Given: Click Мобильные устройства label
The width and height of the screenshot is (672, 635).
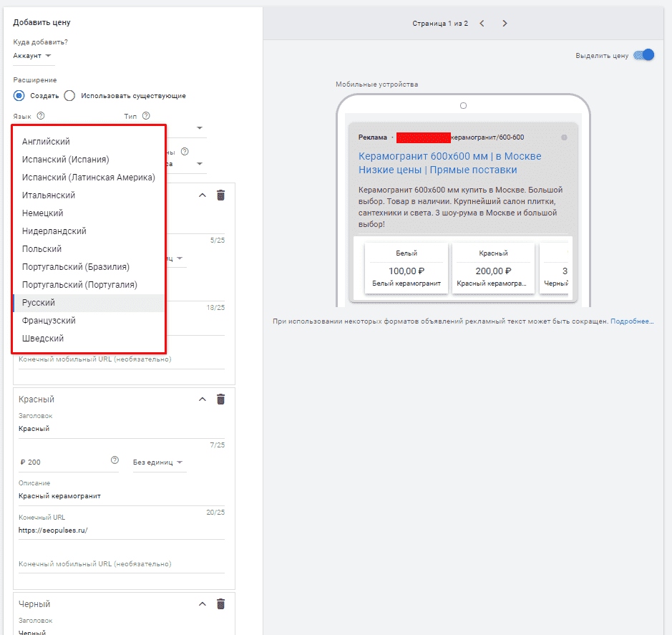Looking at the screenshot, I should (376, 84).
